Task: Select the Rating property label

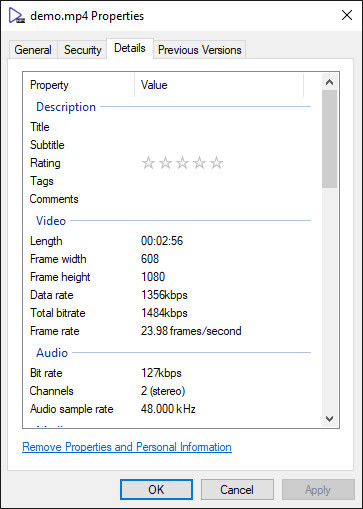Action: click(x=45, y=163)
